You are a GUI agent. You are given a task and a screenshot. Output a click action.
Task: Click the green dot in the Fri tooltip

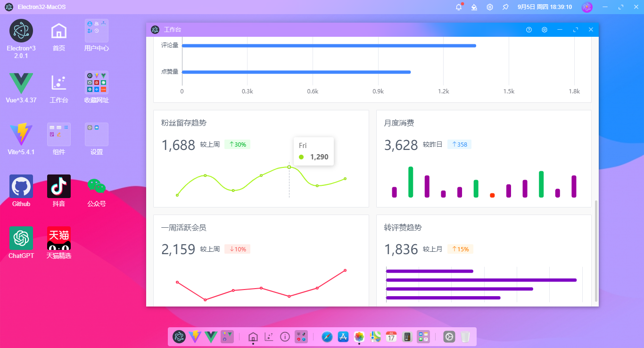pos(302,157)
